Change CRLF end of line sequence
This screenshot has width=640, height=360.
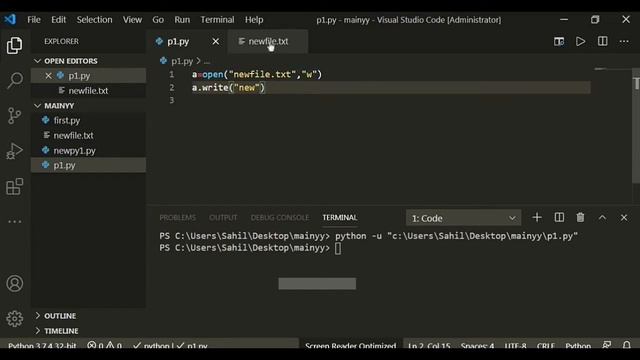click(545, 346)
